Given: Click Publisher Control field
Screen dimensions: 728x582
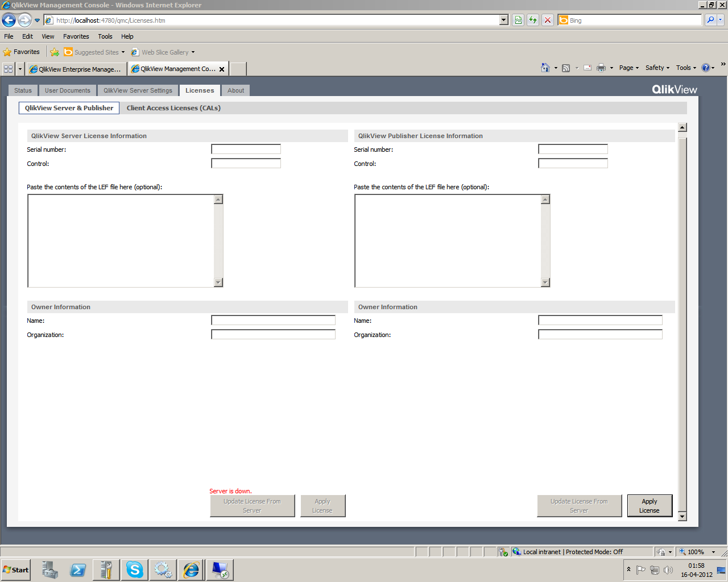Looking at the screenshot, I should point(573,163).
